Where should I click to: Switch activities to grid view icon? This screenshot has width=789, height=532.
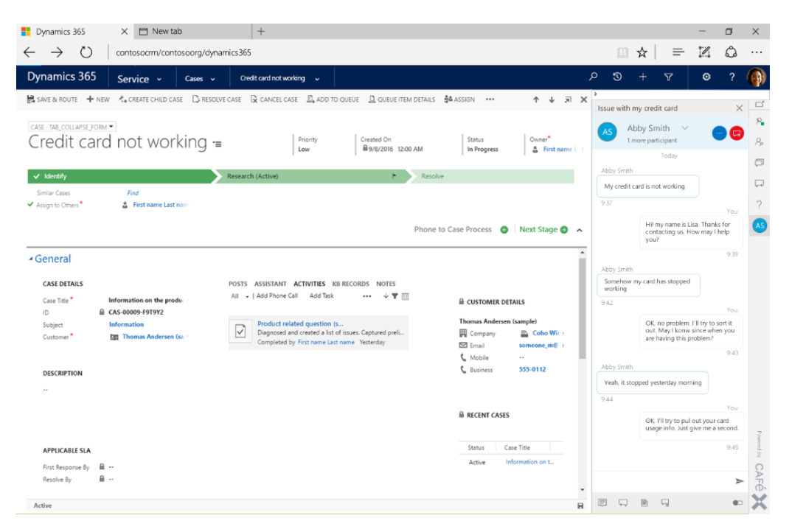click(x=405, y=296)
